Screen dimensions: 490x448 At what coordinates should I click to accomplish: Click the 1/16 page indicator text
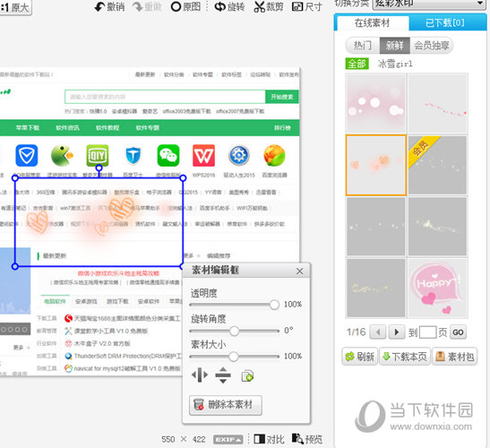[356, 332]
